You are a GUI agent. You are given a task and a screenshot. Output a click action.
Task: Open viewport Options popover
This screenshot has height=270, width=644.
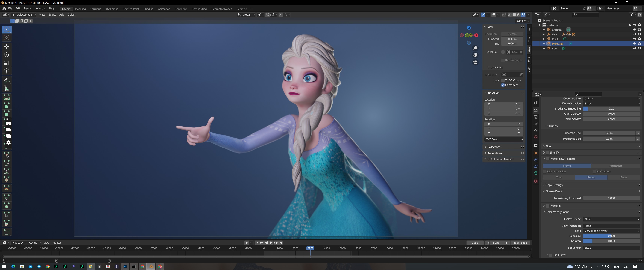click(523, 21)
